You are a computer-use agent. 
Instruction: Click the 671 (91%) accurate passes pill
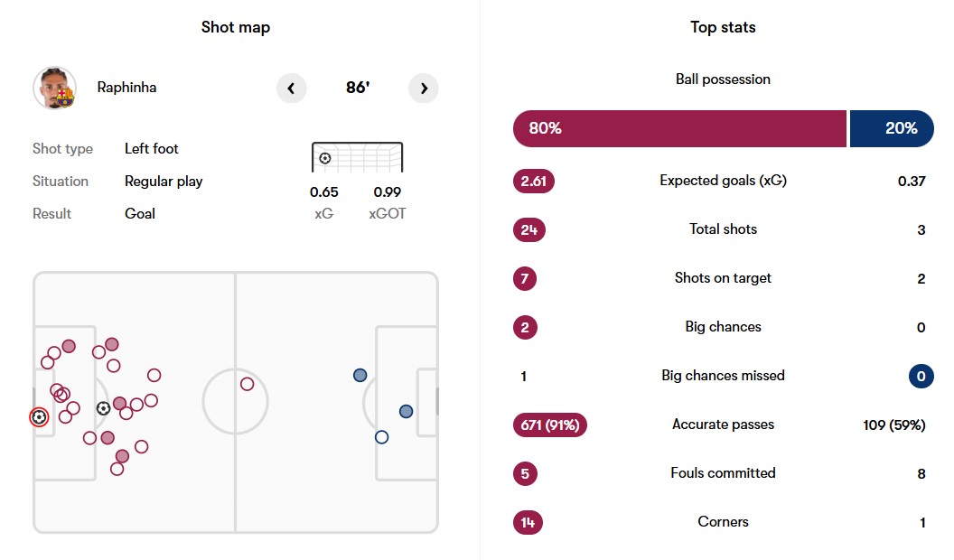(x=550, y=425)
